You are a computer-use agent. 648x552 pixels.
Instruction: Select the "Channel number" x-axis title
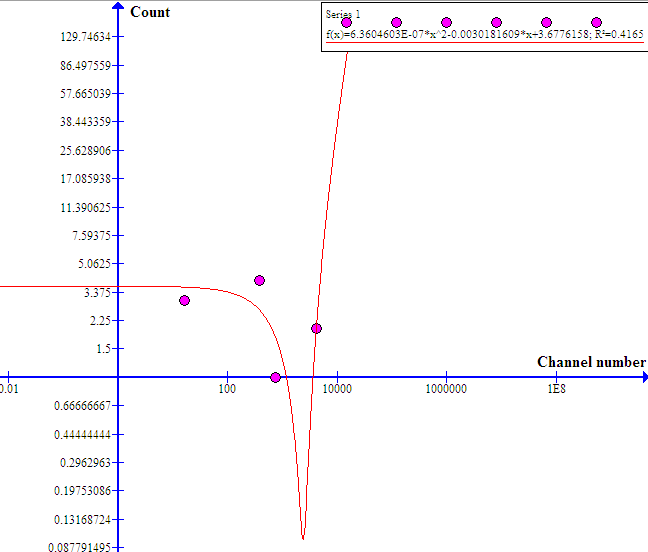tap(591, 362)
